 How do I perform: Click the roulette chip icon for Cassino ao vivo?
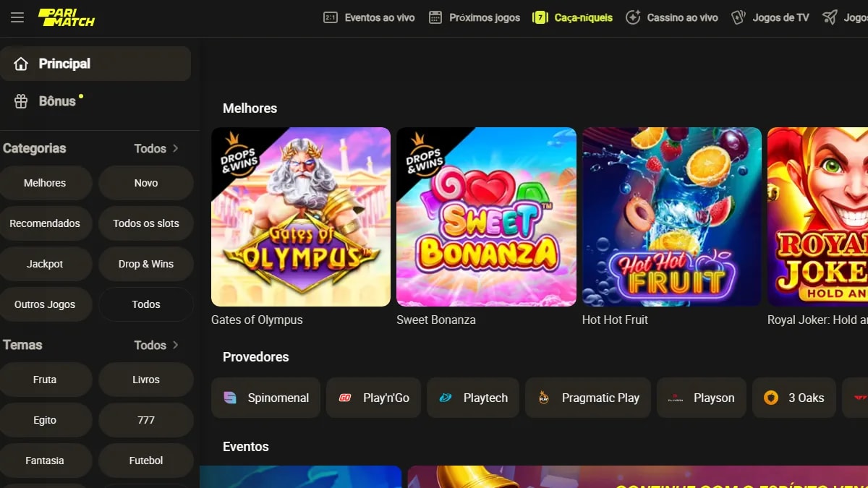coord(633,17)
